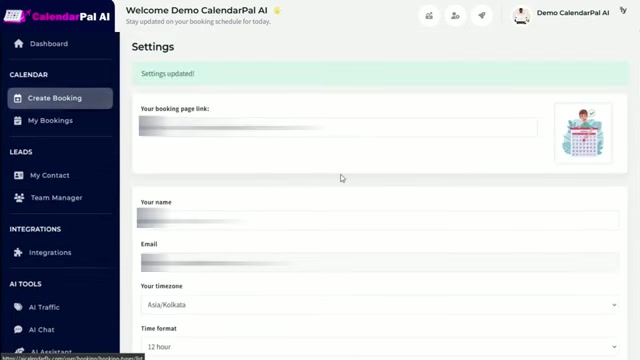The height and width of the screenshot is (360, 640).
Task: Open the Demo CalendarPal AI account menu
Action: point(573,13)
